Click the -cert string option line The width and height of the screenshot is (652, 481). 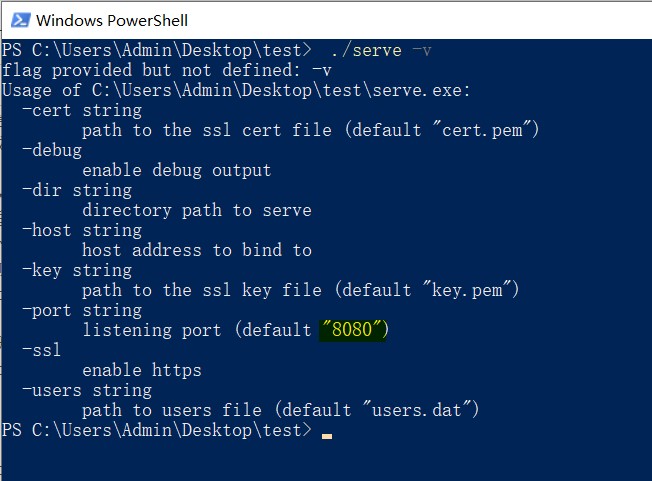point(82,111)
